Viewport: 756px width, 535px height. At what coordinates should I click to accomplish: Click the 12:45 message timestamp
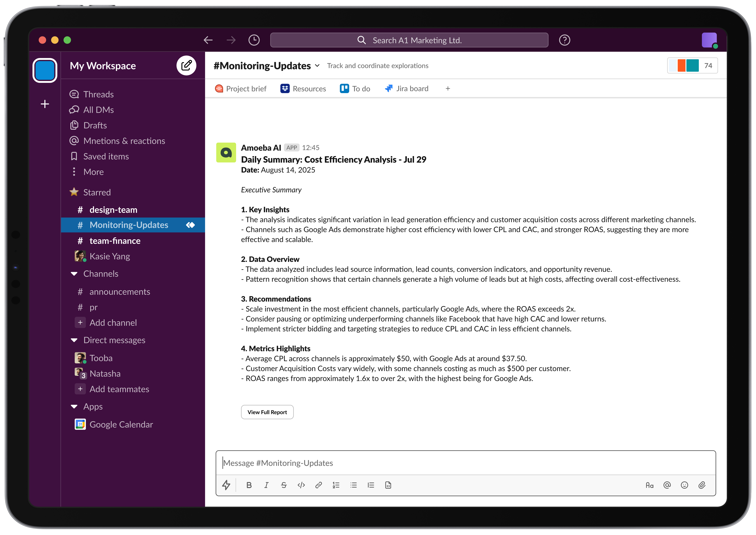(310, 148)
